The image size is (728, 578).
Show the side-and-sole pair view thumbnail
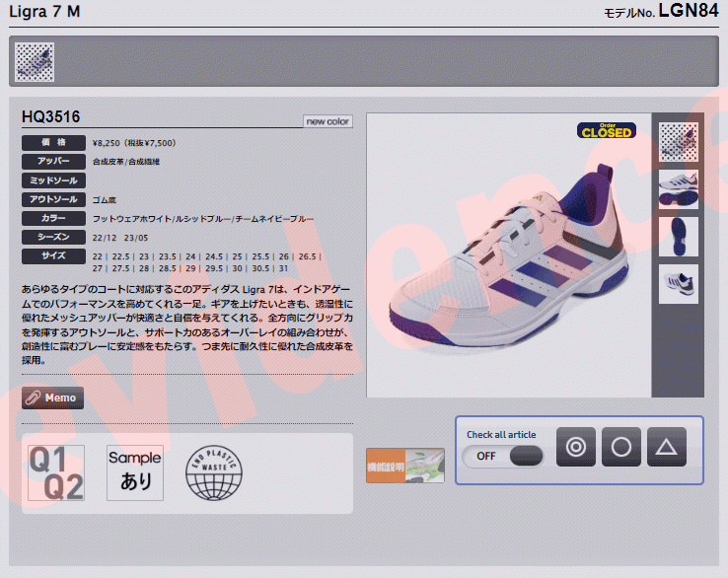pos(679,189)
